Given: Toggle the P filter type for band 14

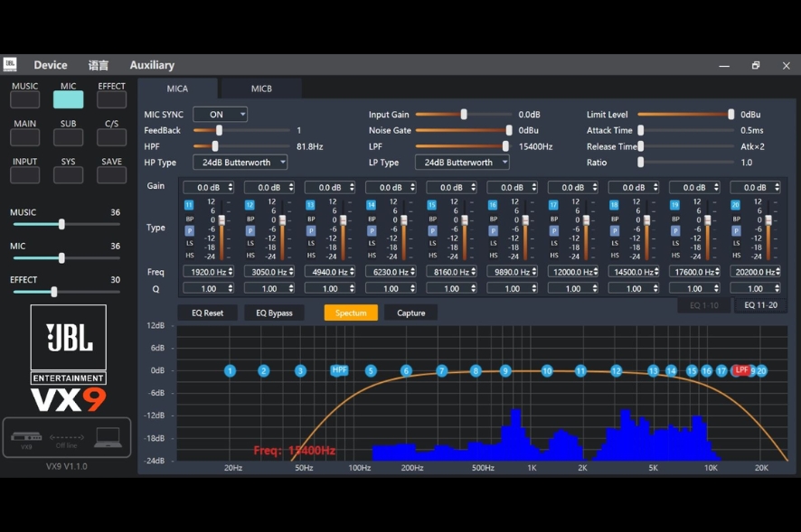Looking at the screenshot, I should [372, 230].
